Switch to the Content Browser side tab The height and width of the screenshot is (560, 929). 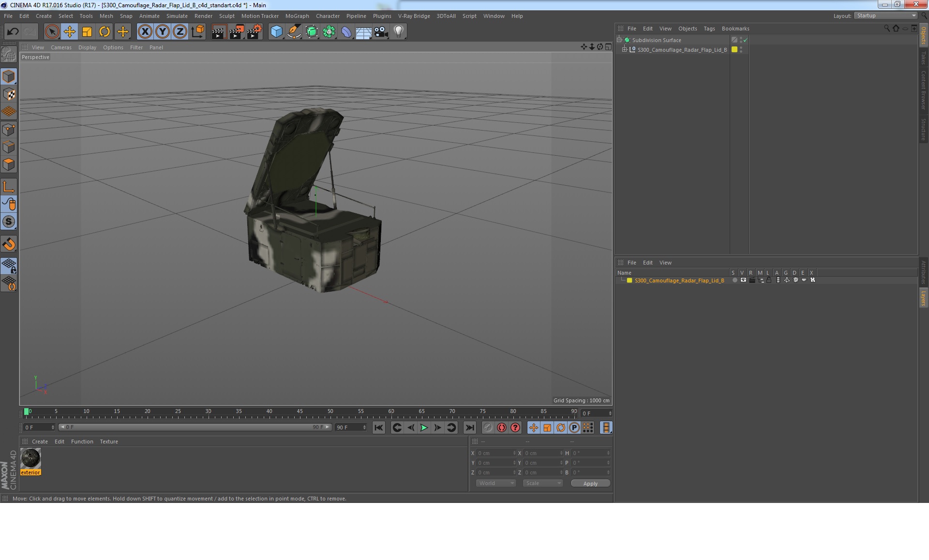coord(923,90)
